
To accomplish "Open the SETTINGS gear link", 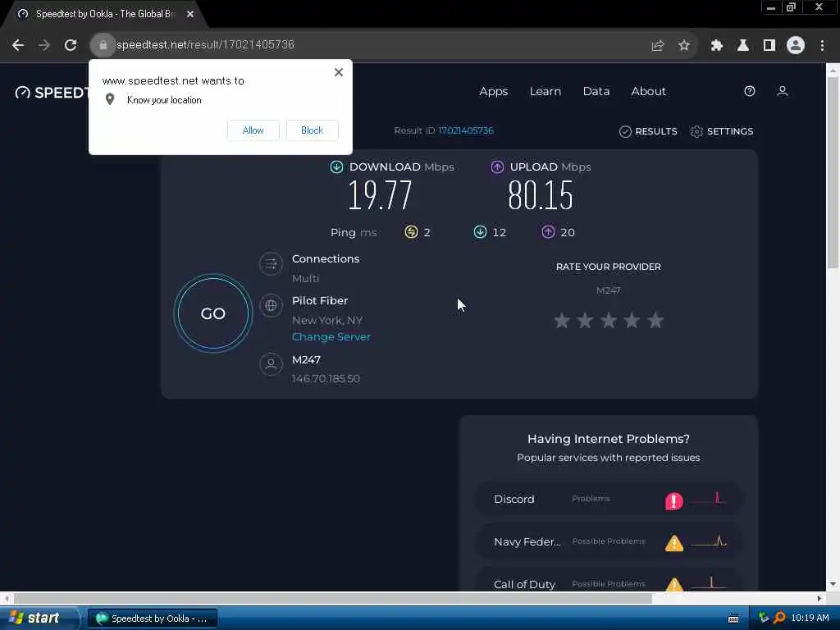I will (x=722, y=131).
